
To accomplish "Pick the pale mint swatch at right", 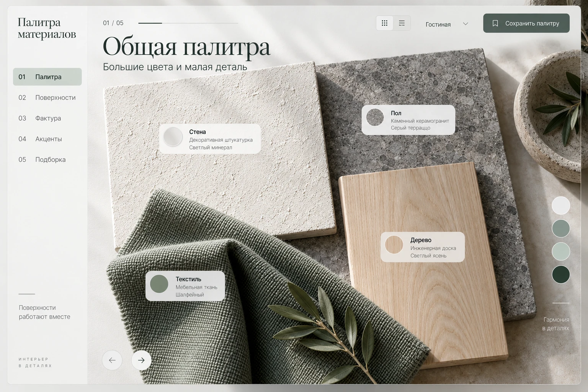I will [561, 252].
